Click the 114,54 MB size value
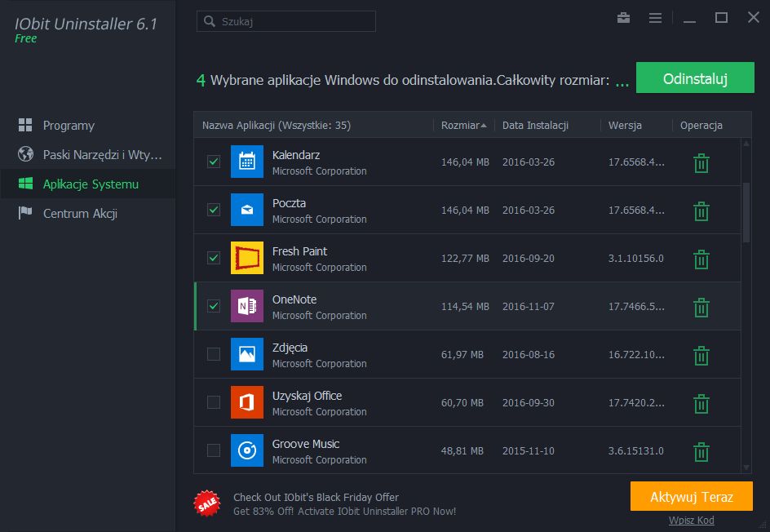This screenshot has width=770, height=532. pos(465,307)
